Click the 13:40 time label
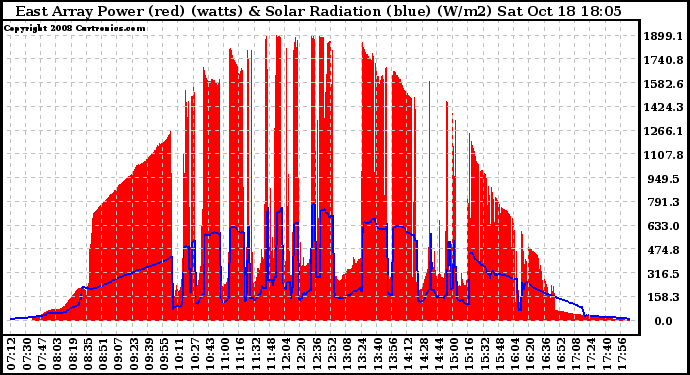This screenshot has height=375, width=690. coord(378,353)
